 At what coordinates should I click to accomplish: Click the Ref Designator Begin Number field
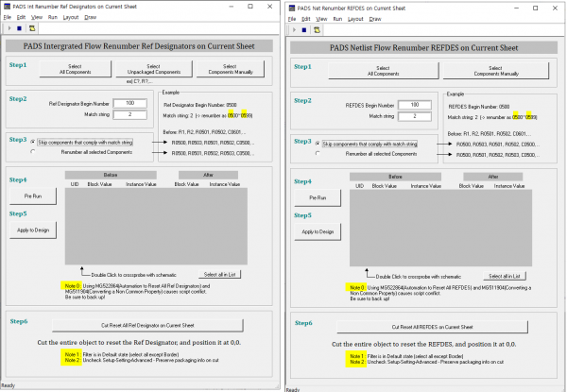point(123,103)
